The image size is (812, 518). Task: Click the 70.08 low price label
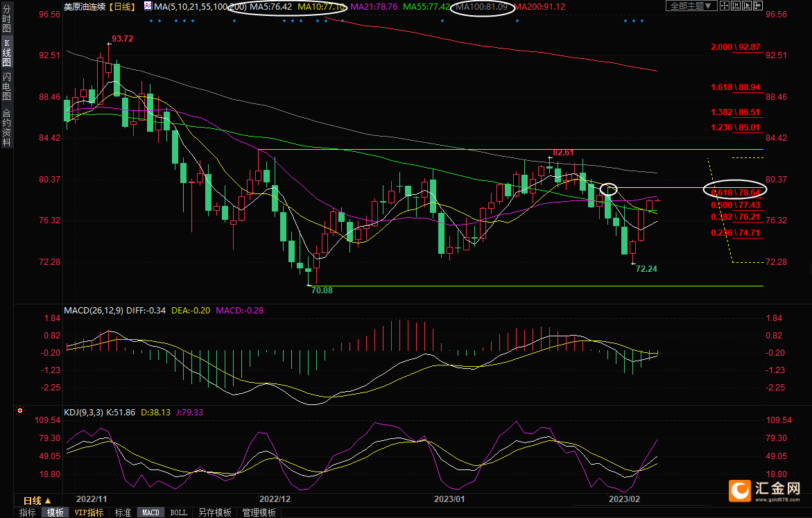(322, 291)
